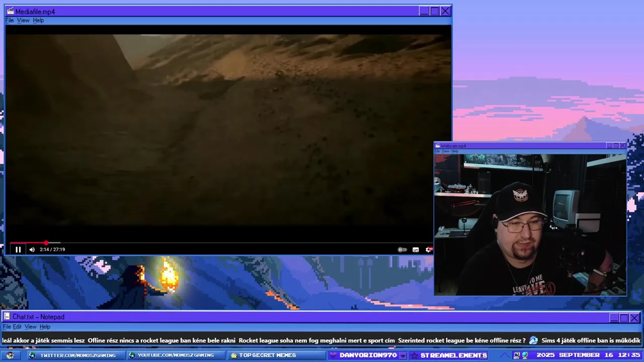644x362 pixels.
Task: Open Help menu in Webcam.mp4 window
Action: click(x=455, y=151)
